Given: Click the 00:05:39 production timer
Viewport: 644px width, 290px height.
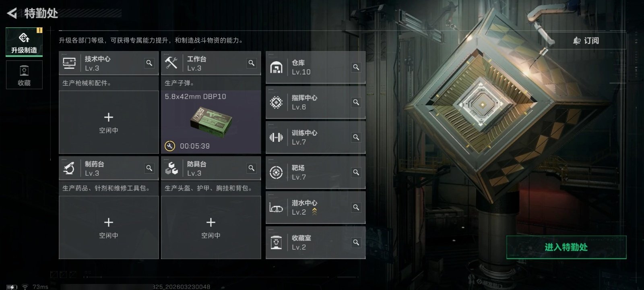Looking at the screenshot, I should (195, 146).
